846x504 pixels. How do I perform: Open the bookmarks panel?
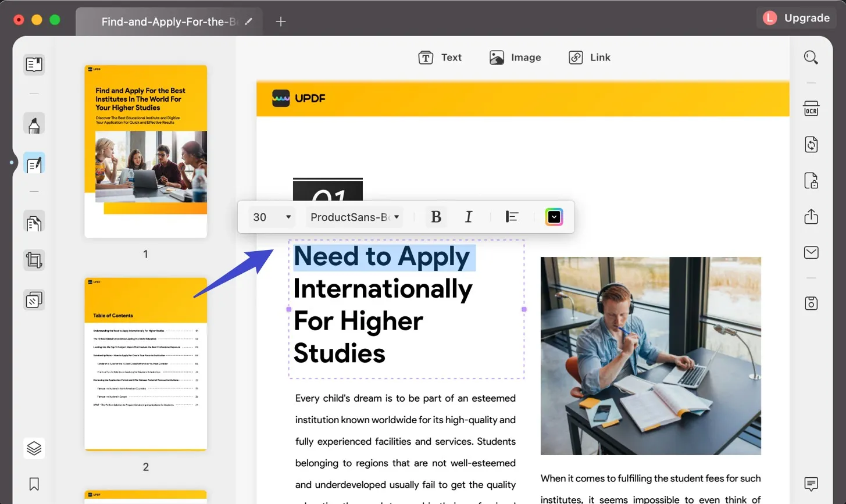(x=34, y=484)
